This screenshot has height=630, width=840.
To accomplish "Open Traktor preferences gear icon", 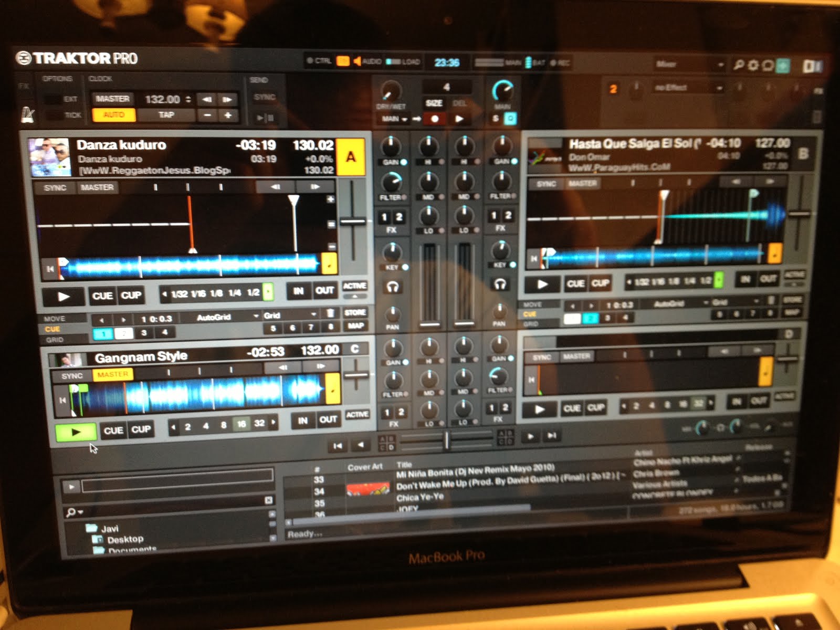I will tap(753, 65).
